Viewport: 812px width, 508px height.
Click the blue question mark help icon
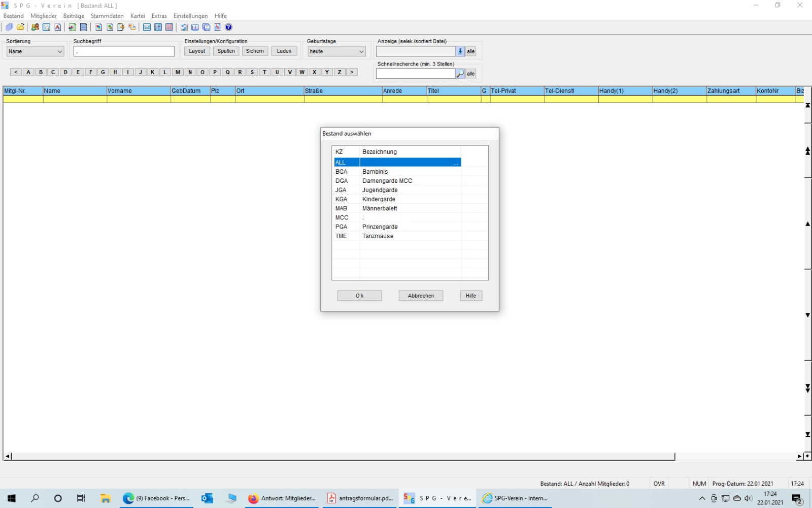pyautogui.click(x=228, y=27)
